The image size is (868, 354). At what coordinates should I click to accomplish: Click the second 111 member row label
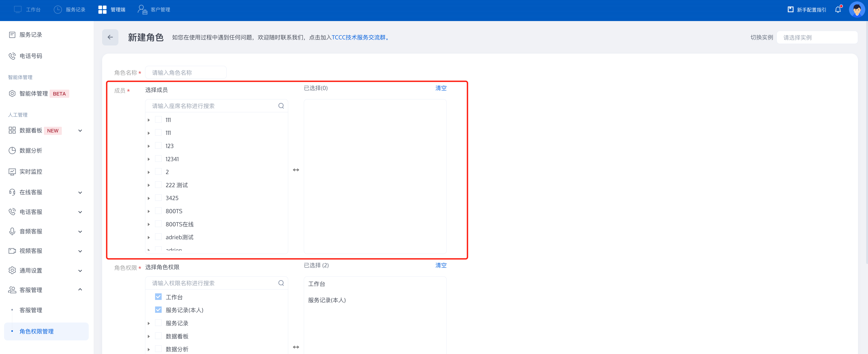click(168, 133)
